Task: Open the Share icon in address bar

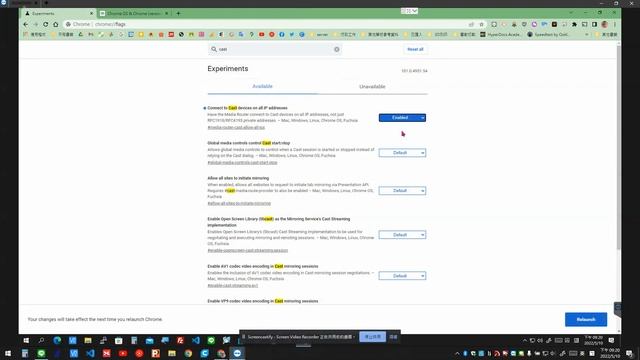Action: coord(471,24)
